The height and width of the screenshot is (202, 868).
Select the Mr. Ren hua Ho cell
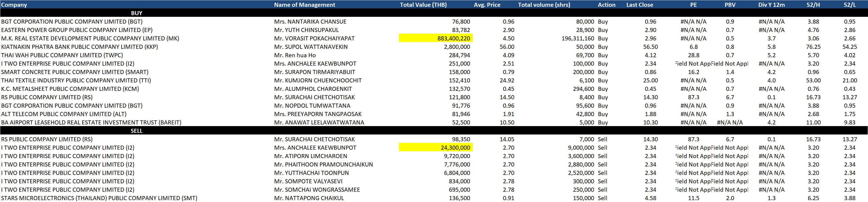pyautogui.click(x=295, y=55)
